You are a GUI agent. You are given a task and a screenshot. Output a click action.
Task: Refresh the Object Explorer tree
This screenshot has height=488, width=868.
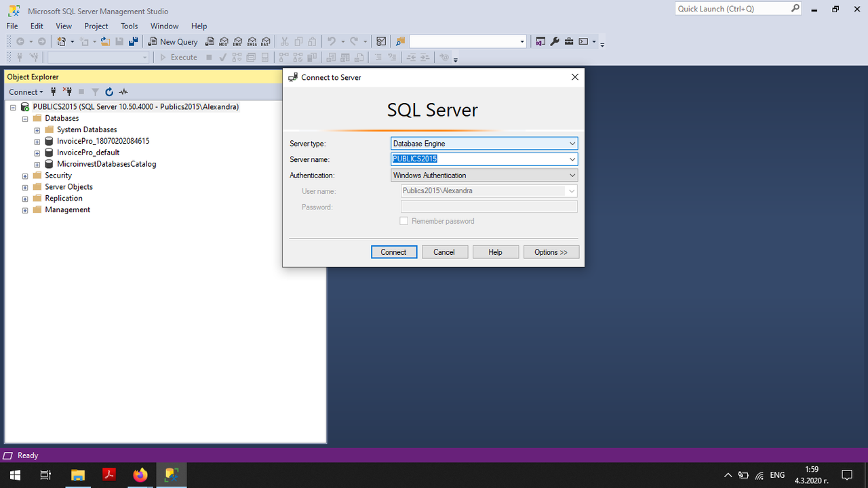109,91
